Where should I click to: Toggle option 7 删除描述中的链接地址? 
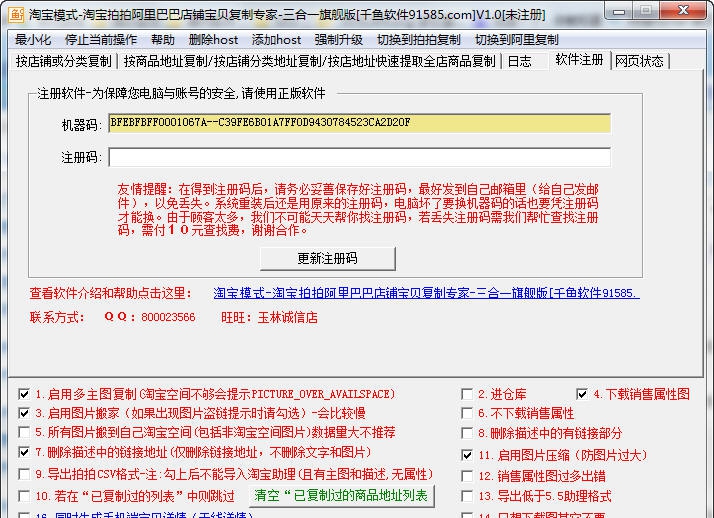[x=24, y=452]
